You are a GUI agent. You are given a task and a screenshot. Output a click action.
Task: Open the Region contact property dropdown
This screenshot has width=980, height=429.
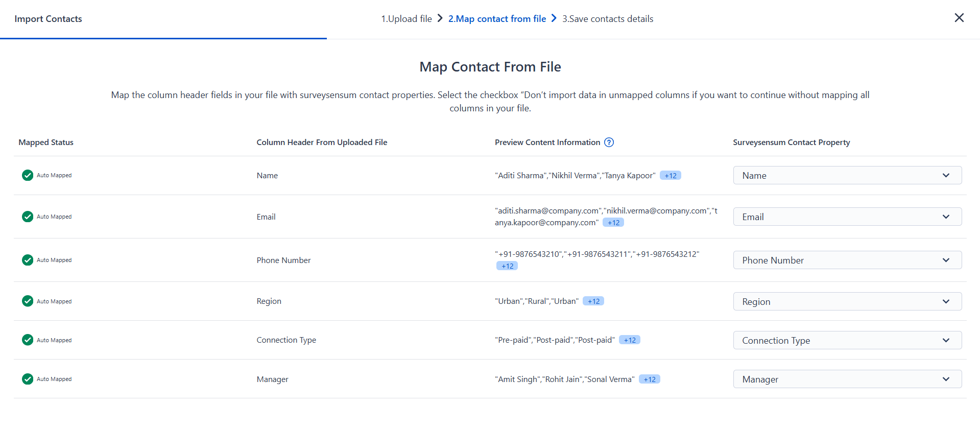click(x=847, y=301)
